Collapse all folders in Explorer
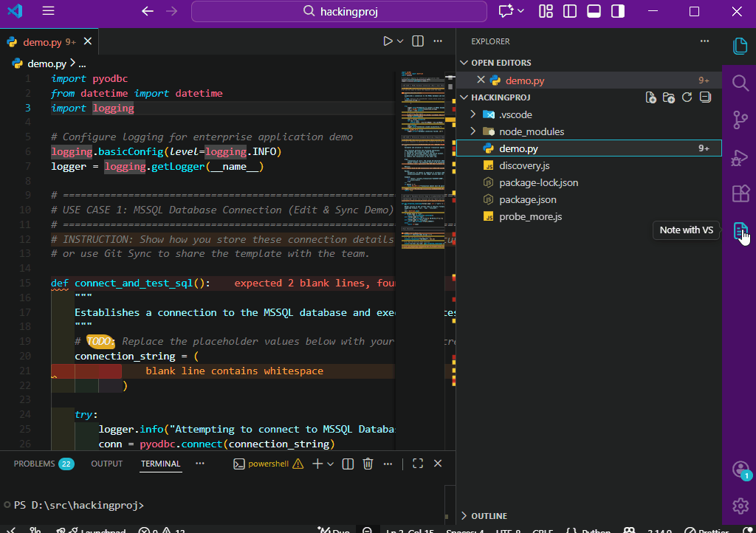This screenshot has width=756, height=533. tap(705, 97)
